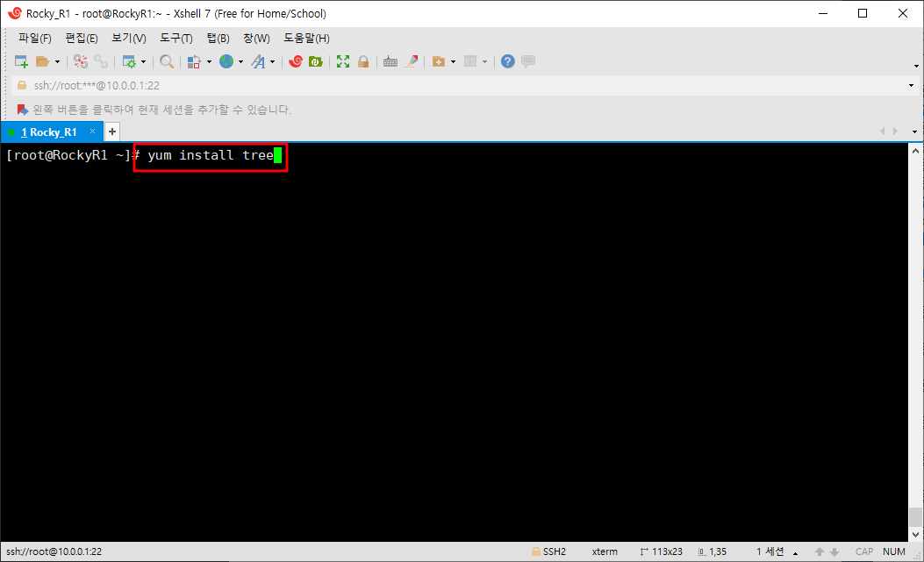Expand the sessions arrow beside 1 세션
Image resolution: width=924 pixels, height=562 pixels.
[796, 553]
